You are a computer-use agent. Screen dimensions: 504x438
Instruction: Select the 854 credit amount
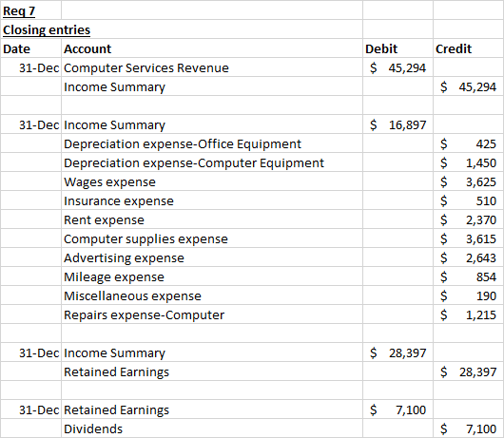point(468,276)
